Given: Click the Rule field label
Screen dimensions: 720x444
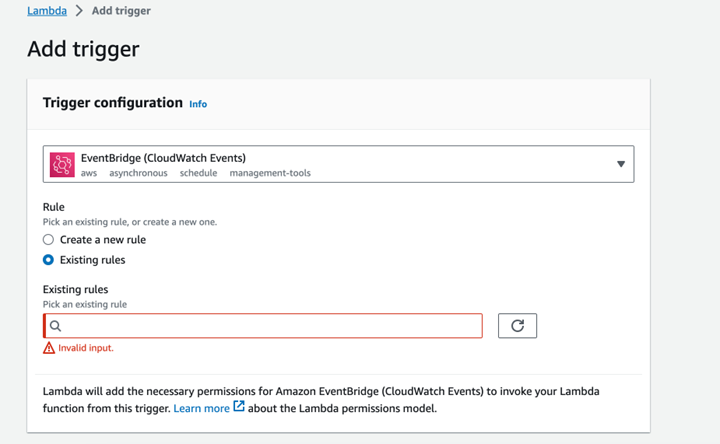Looking at the screenshot, I should 54,207.
